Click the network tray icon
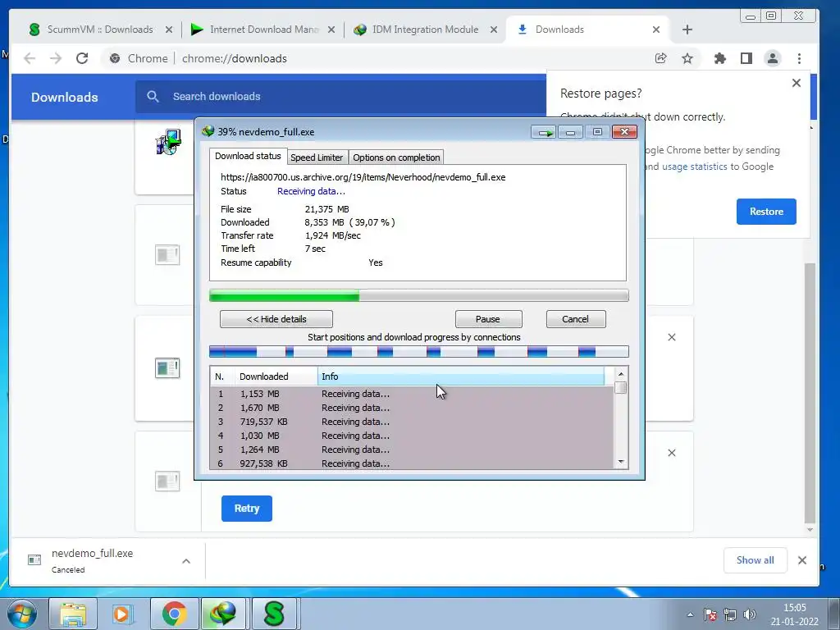 point(729,614)
